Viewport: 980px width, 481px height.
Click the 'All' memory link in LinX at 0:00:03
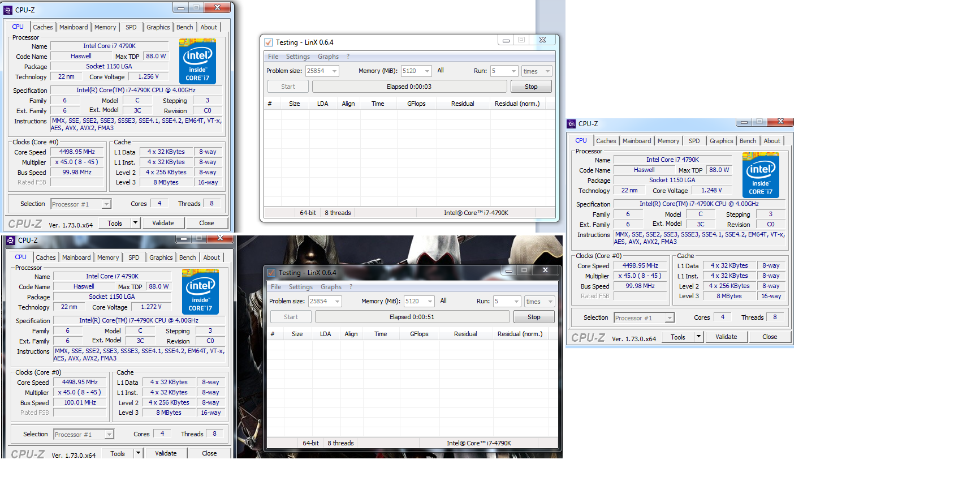click(x=441, y=71)
